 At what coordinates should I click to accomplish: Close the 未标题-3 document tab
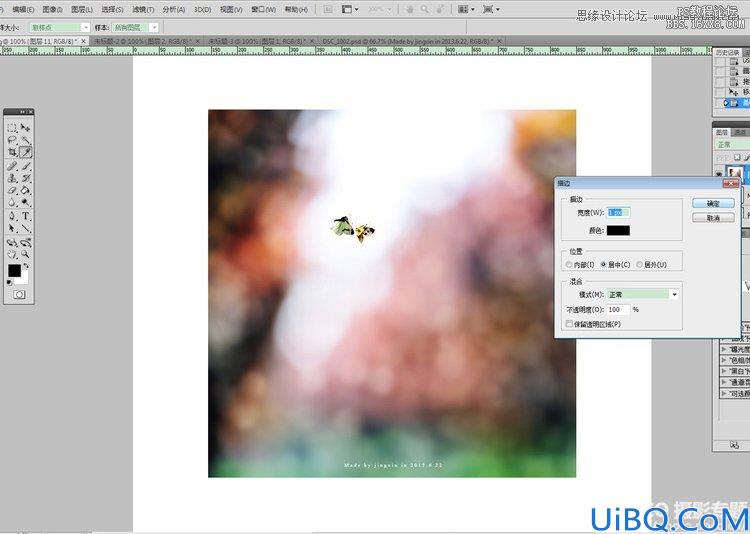click(x=312, y=42)
